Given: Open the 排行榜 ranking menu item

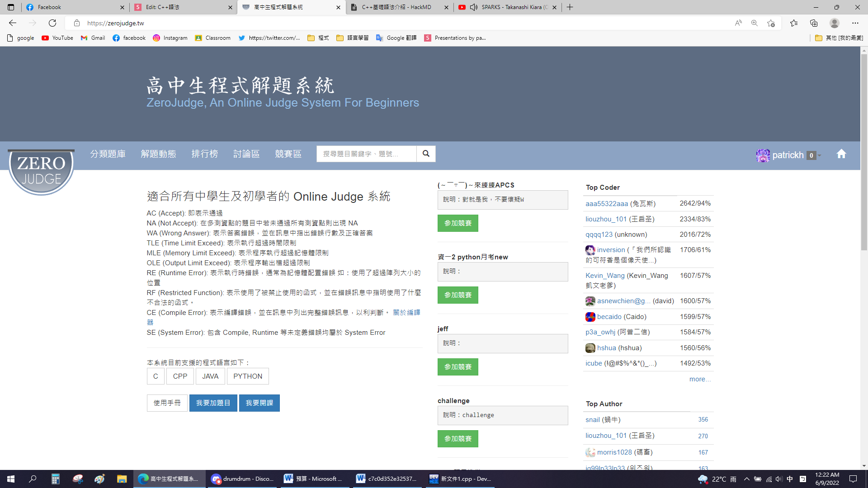Looking at the screenshot, I should tap(204, 154).
